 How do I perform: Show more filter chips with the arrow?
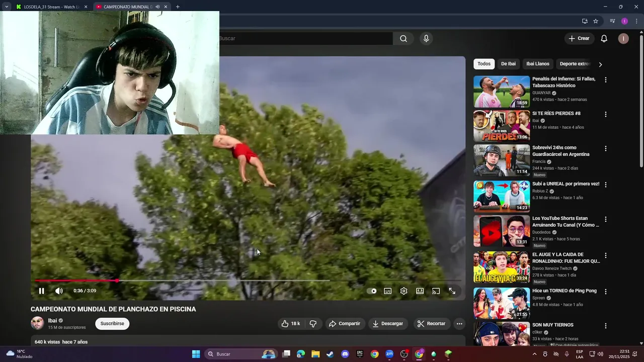pyautogui.click(x=600, y=64)
